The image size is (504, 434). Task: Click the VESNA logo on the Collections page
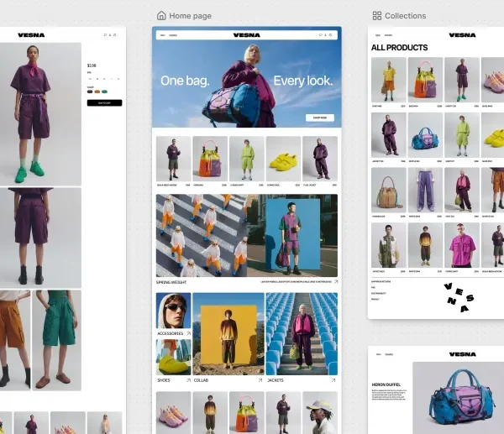(462, 35)
